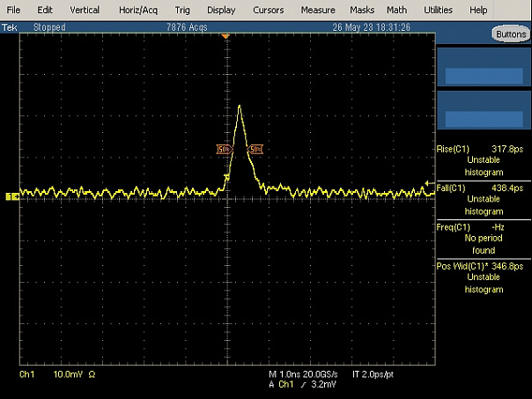The image size is (532, 399).
Task: Click the lower blue readout bar
Action: [484, 119]
